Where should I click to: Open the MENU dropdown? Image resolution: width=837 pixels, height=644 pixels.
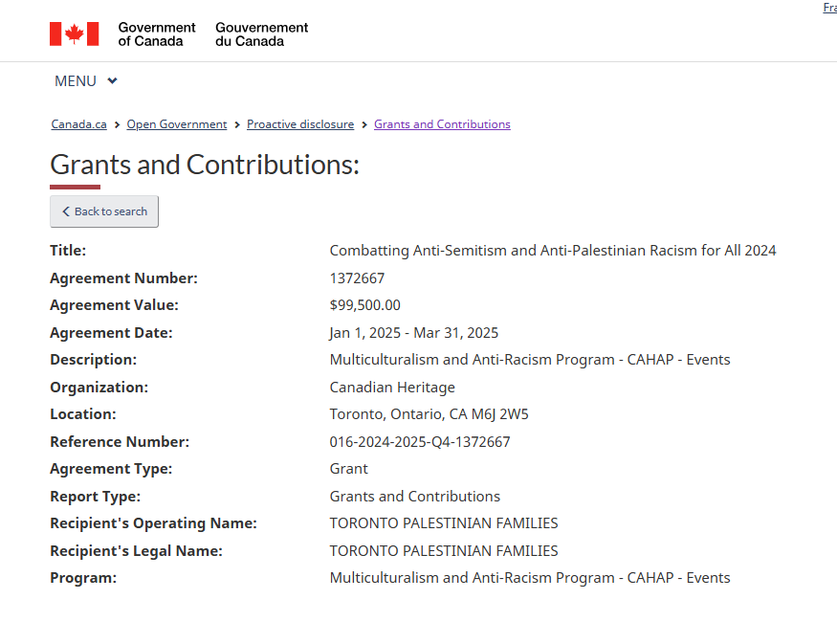pyautogui.click(x=77, y=81)
